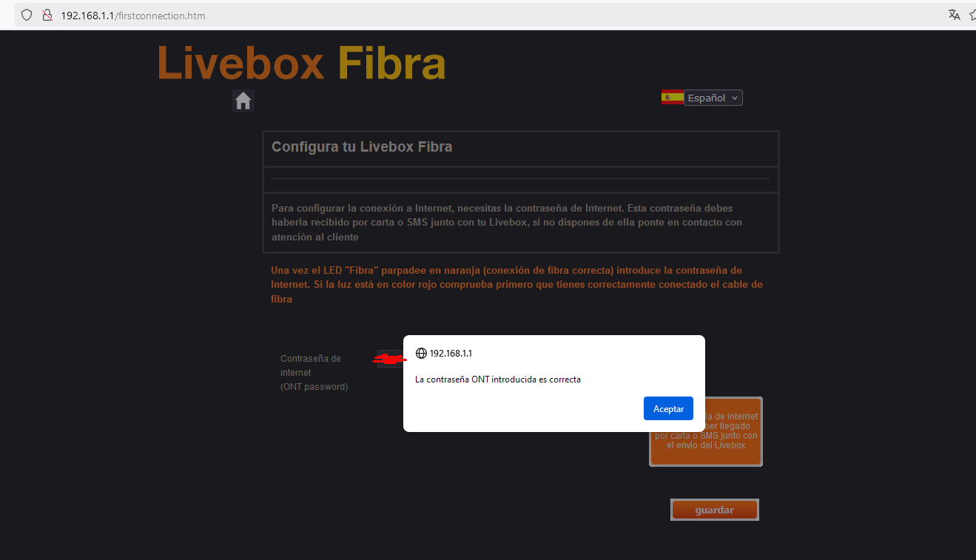Click the orange text starting 'Una vez el LED'
This screenshot has height=560, width=976.
pos(516,284)
